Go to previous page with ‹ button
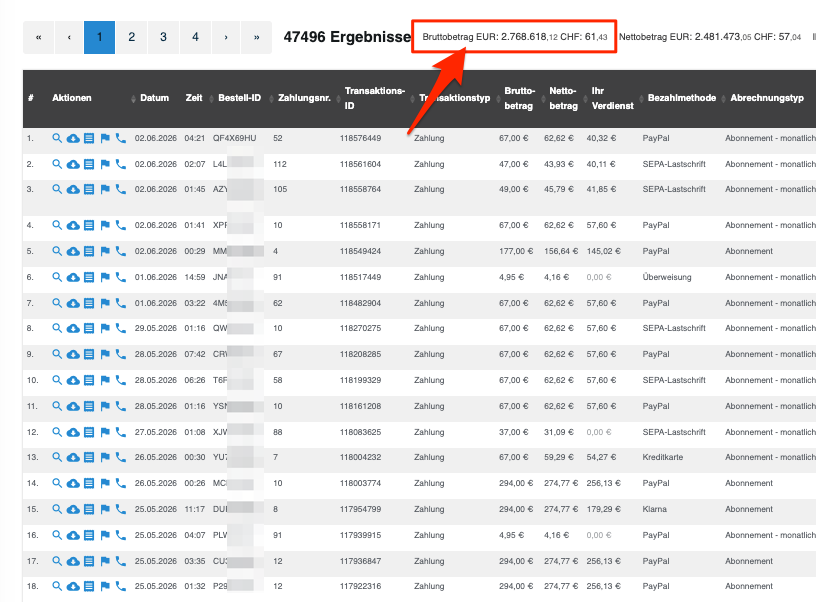816x602 pixels. pyautogui.click(x=69, y=37)
